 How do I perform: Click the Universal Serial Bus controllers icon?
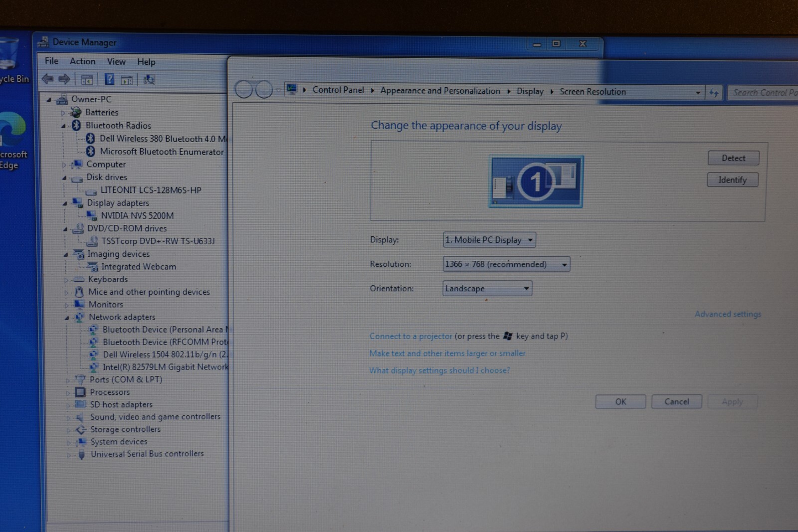pyautogui.click(x=81, y=454)
